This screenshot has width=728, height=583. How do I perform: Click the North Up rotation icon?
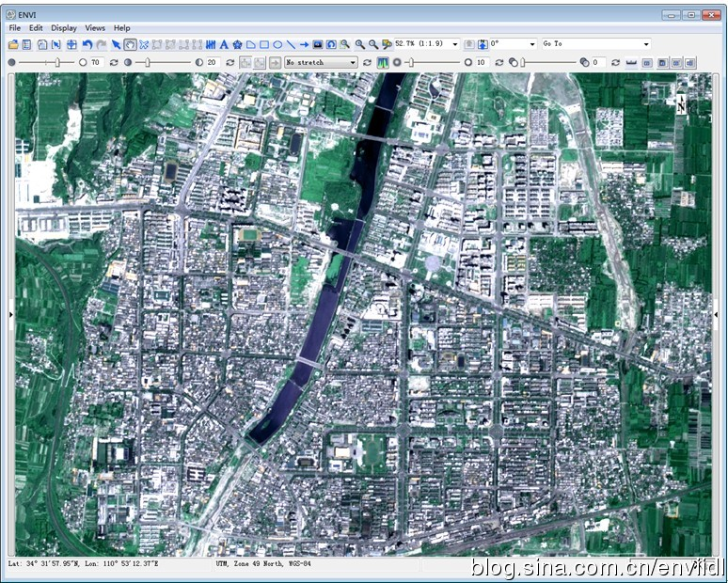tap(483, 44)
